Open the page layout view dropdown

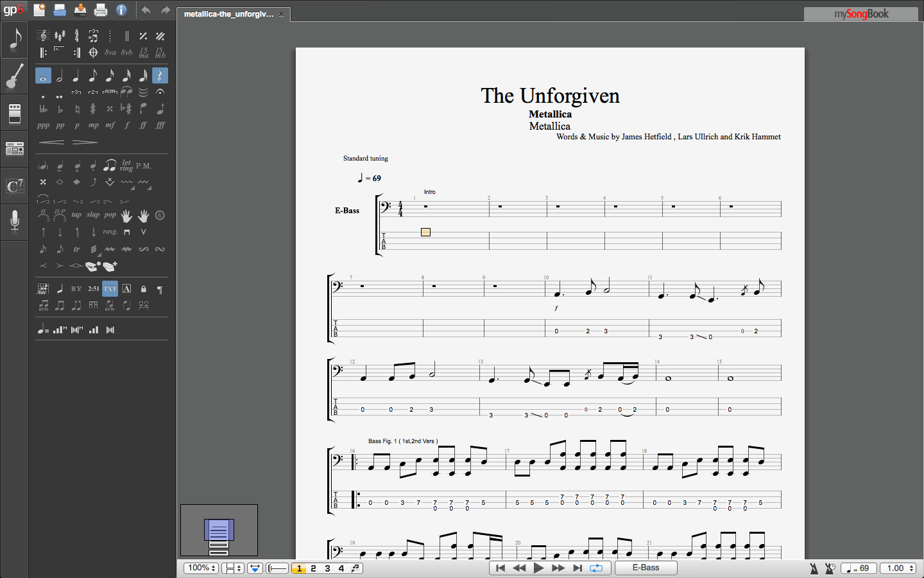point(232,568)
